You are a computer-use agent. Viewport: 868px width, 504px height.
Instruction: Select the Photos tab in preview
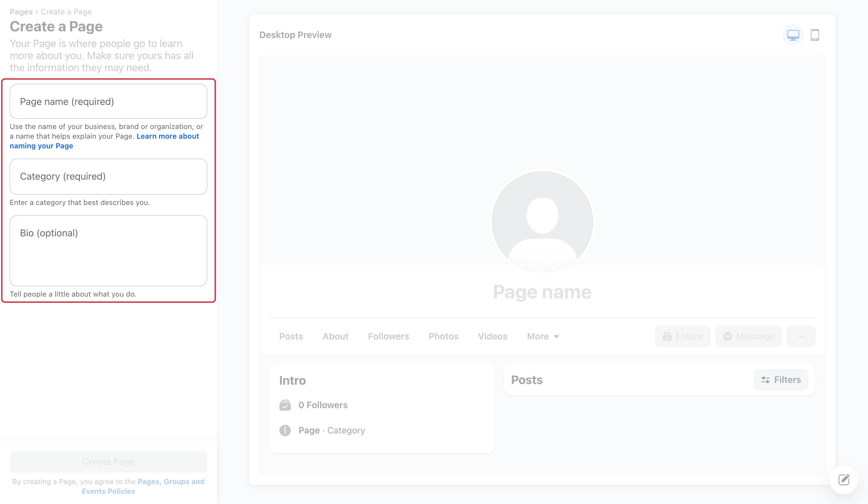(x=443, y=336)
